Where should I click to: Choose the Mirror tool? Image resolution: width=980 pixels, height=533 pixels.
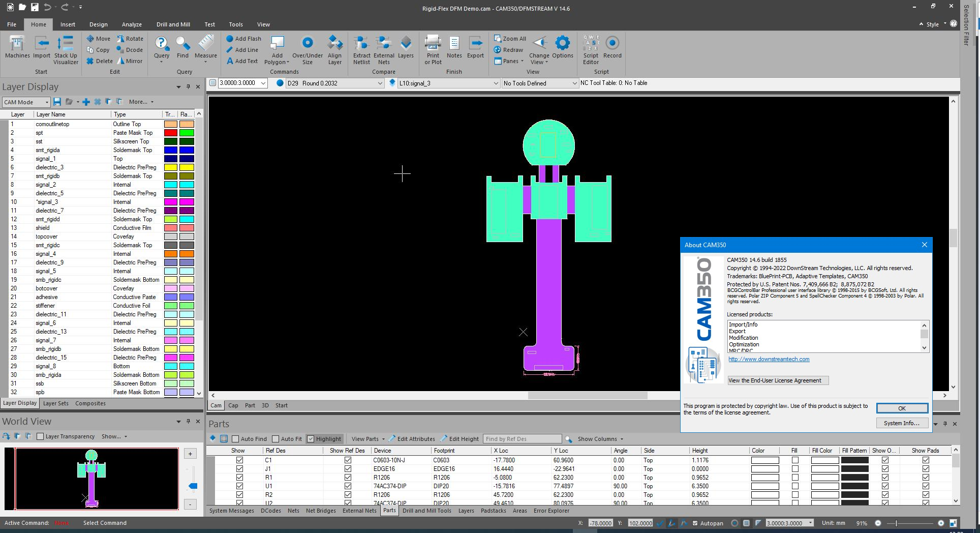click(130, 61)
